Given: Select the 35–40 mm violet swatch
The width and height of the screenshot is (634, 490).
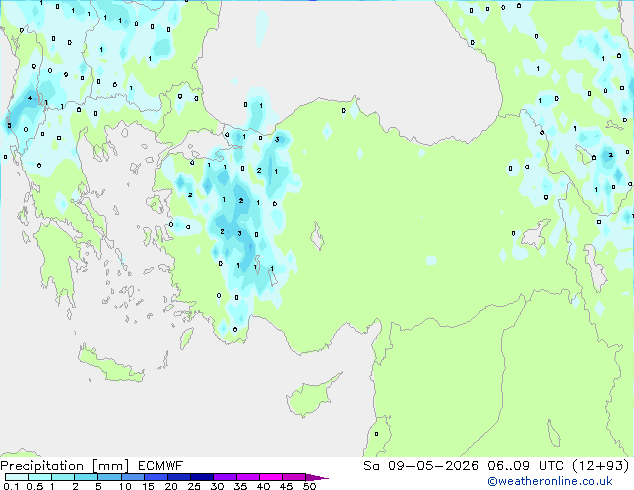Looking at the screenshot, I should pyautogui.click(x=247, y=477).
